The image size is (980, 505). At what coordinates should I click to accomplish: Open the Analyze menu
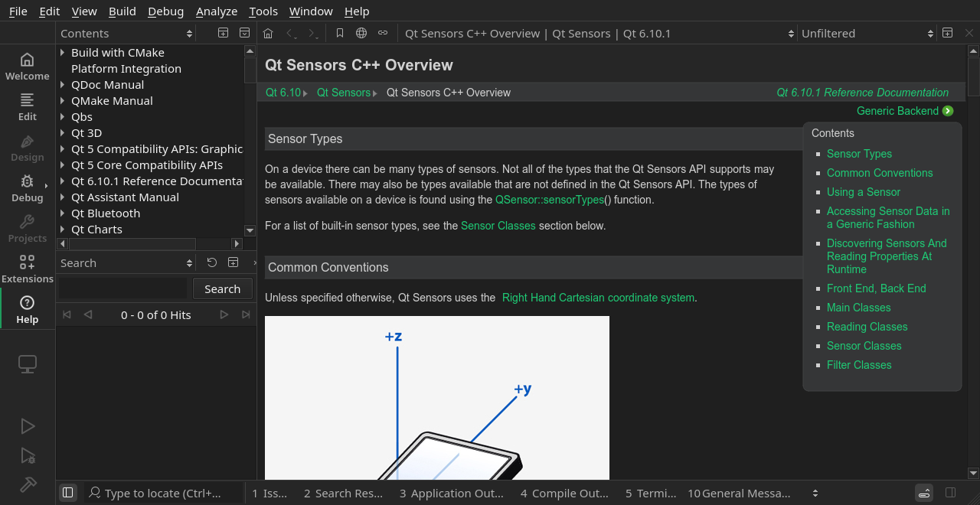click(217, 11)
